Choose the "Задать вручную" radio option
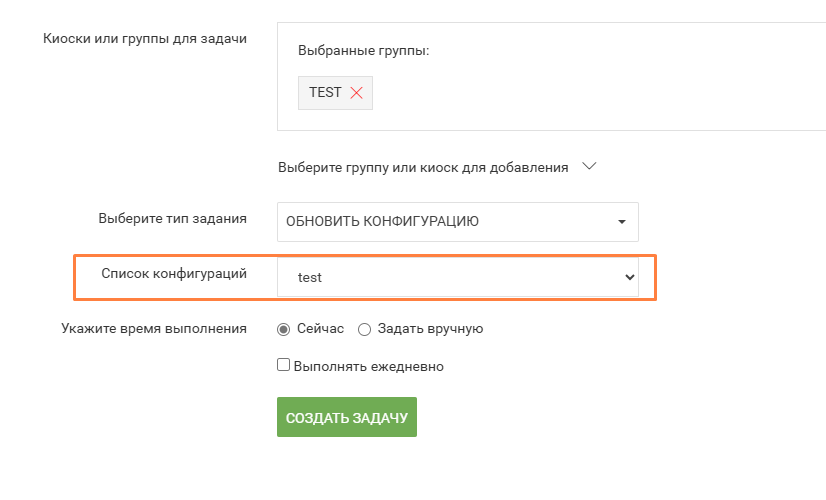The image size is (826, 500). (364, 329)
